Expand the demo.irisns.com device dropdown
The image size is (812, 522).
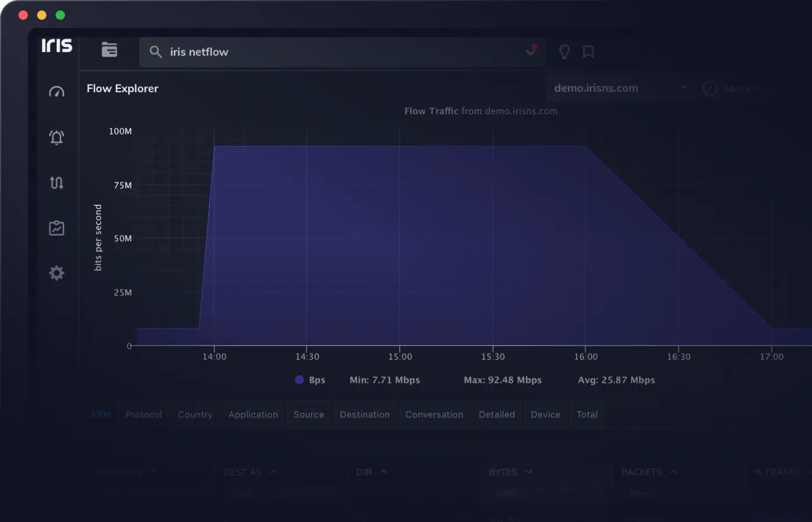(683, 88)
